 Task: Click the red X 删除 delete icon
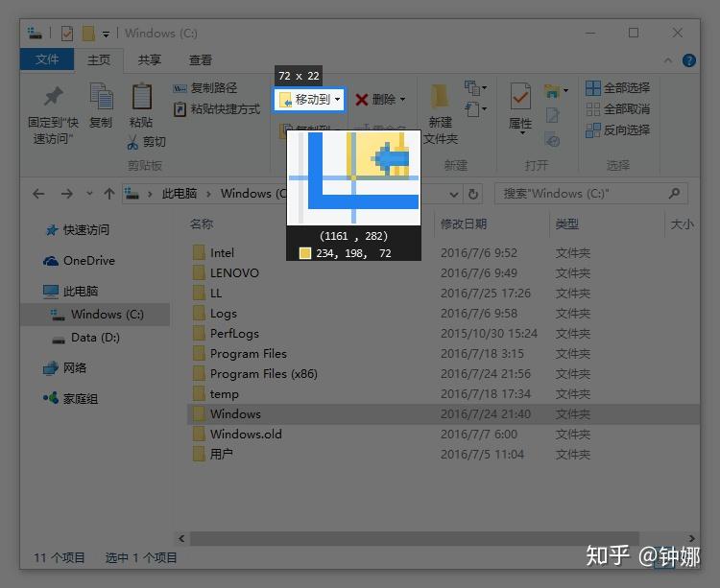pyautogui.click(x=361, y=100)
